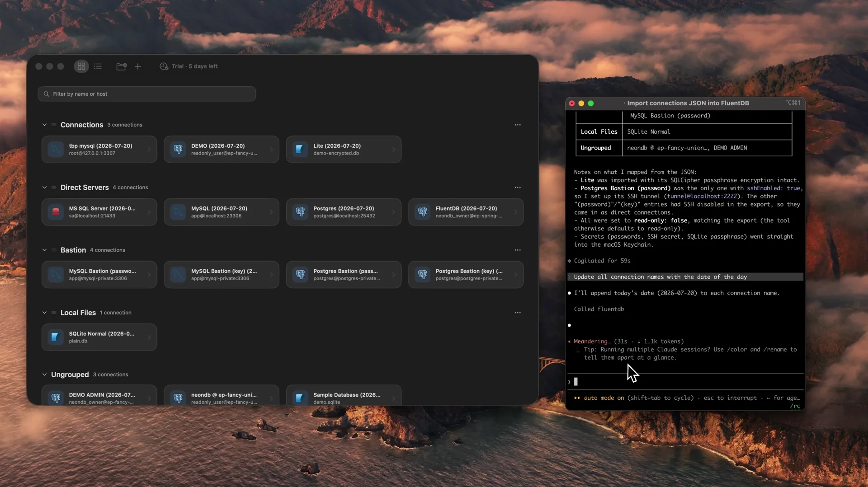Click the SQLite Normal file icon
Screen dimensions: 868x487
[x=56, y=337]
